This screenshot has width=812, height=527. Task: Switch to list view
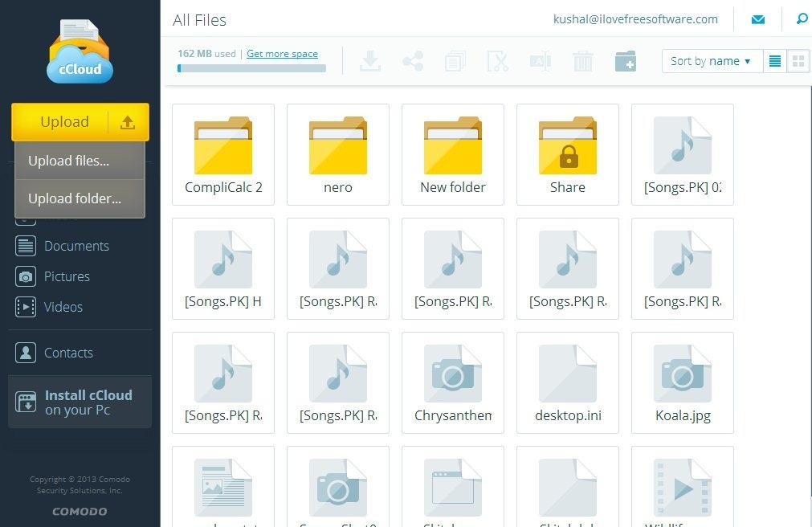pyautogui.click(x=775, y=61)
